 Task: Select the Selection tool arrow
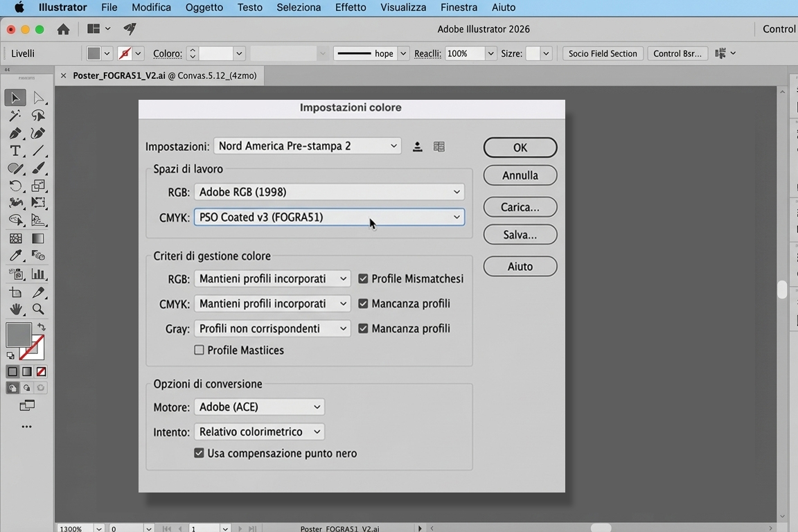(15, 97)
